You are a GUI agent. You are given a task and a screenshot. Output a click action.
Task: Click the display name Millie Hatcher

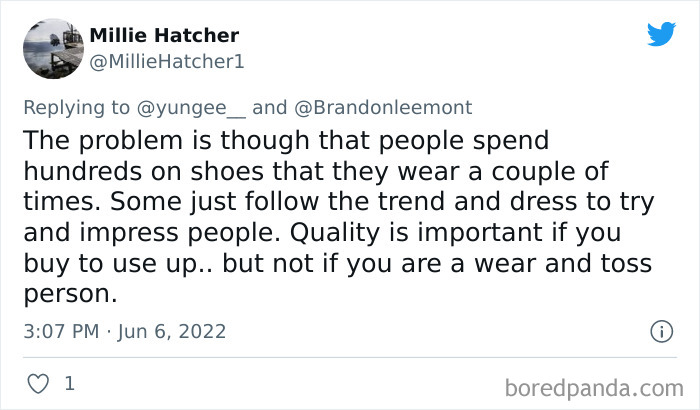[164, 36]
